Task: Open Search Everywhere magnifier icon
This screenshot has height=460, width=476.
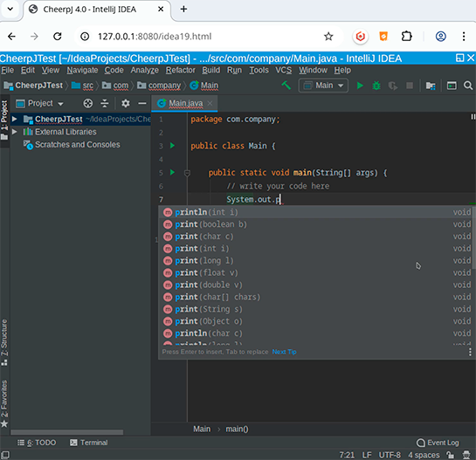Action: pos(468,86)
